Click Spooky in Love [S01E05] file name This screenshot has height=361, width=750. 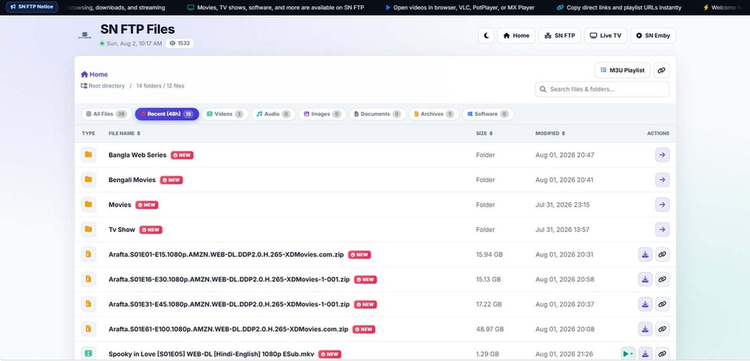point(211,354)
